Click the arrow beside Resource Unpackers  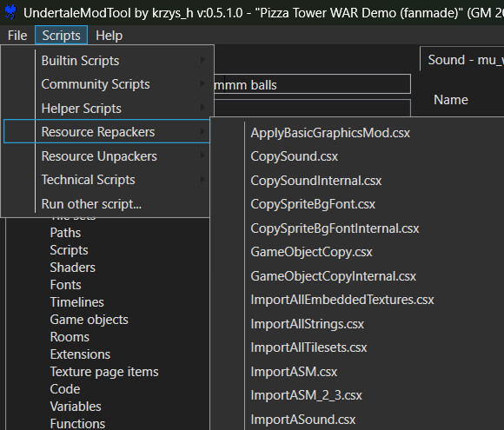pyautogui.click(x=202, y=155)
